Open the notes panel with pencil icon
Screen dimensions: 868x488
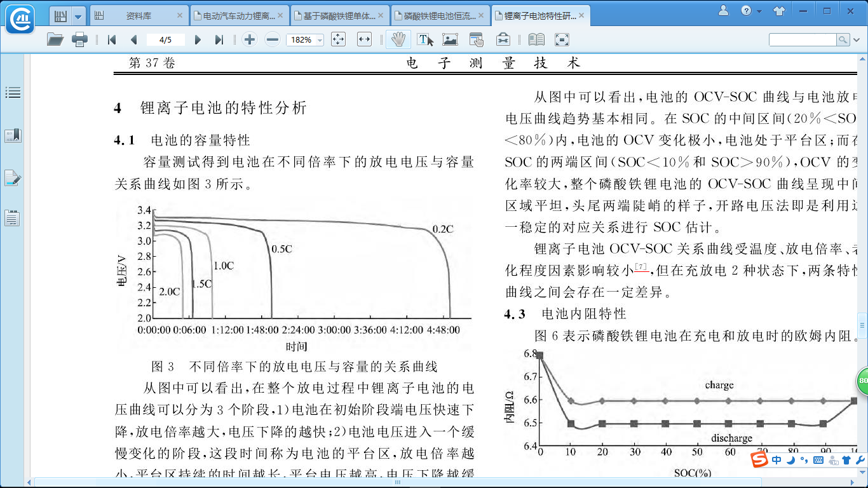(x=13, y=178)
